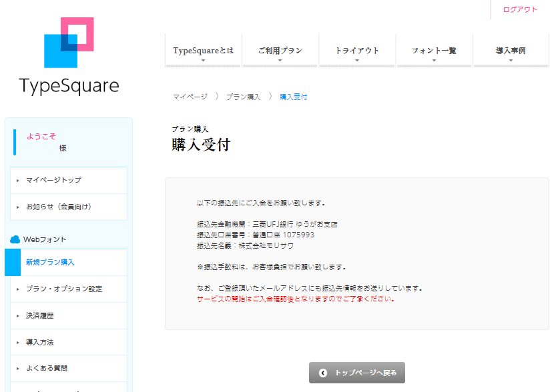Screen dimensions: 560x392
Task: Click the arrow icon beside お知らせ（会員向け）
Action: (x=17, y=207)
